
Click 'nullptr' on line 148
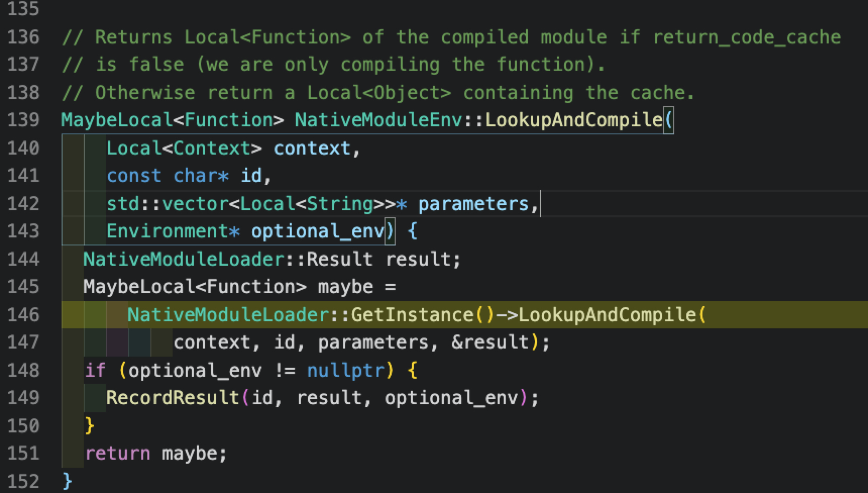click(x=346, y=370)
